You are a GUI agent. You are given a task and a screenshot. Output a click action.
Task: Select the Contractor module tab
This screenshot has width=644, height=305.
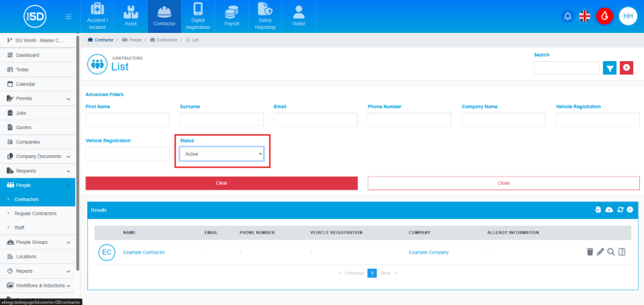click(x=165, y=16)
